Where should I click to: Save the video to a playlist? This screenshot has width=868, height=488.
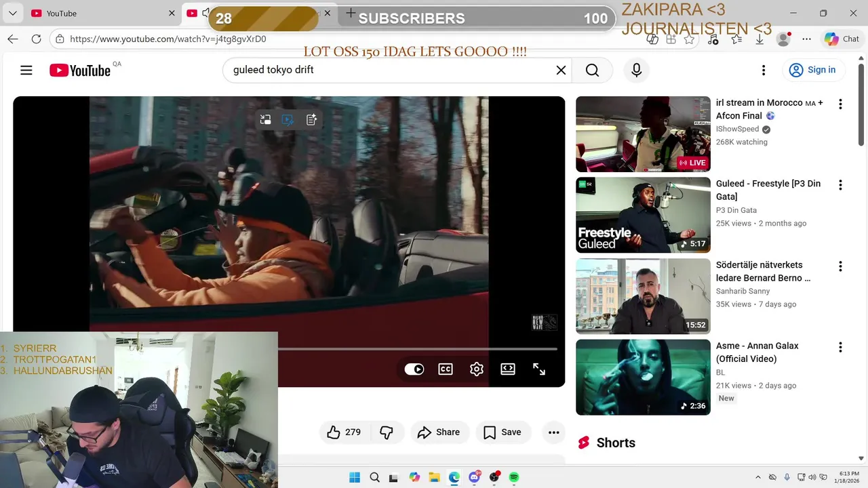pos(502,432)
